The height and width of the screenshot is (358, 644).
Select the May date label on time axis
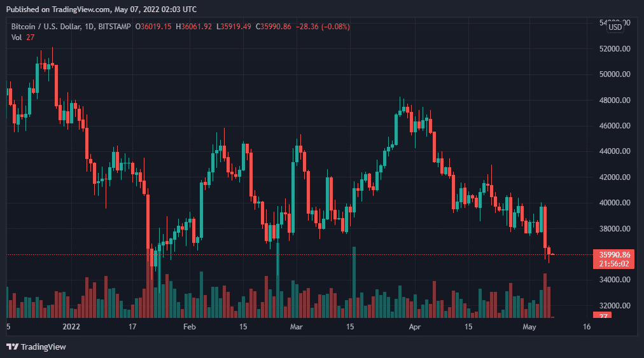tap(529, 327)
